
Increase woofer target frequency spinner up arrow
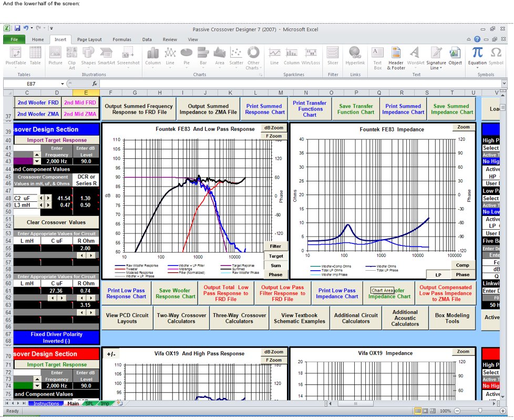37,155
